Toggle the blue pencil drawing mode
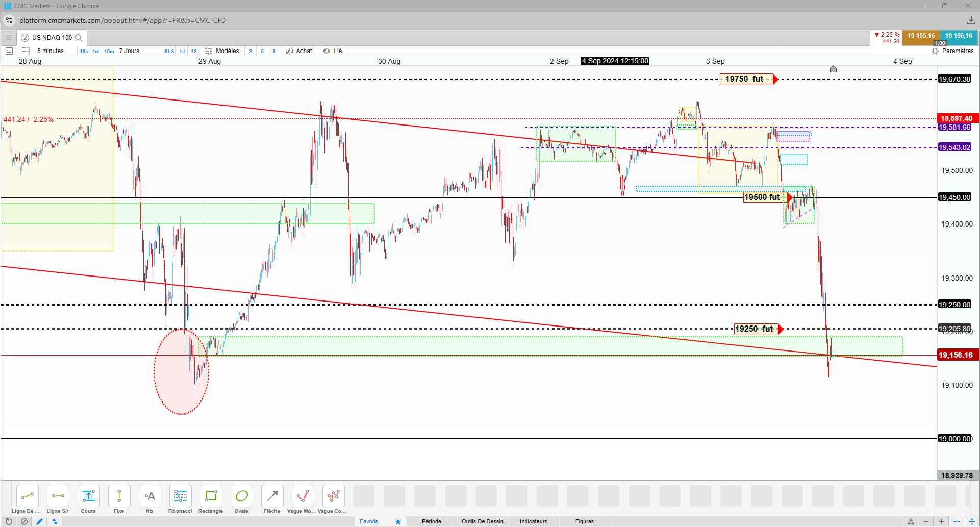Screen dimensions: 980x527 [x=39, y=521]
